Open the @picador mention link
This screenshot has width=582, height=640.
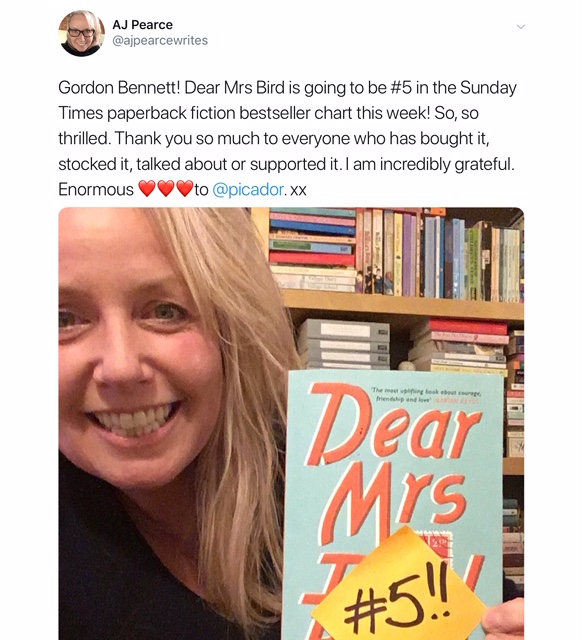pos(248,190)
